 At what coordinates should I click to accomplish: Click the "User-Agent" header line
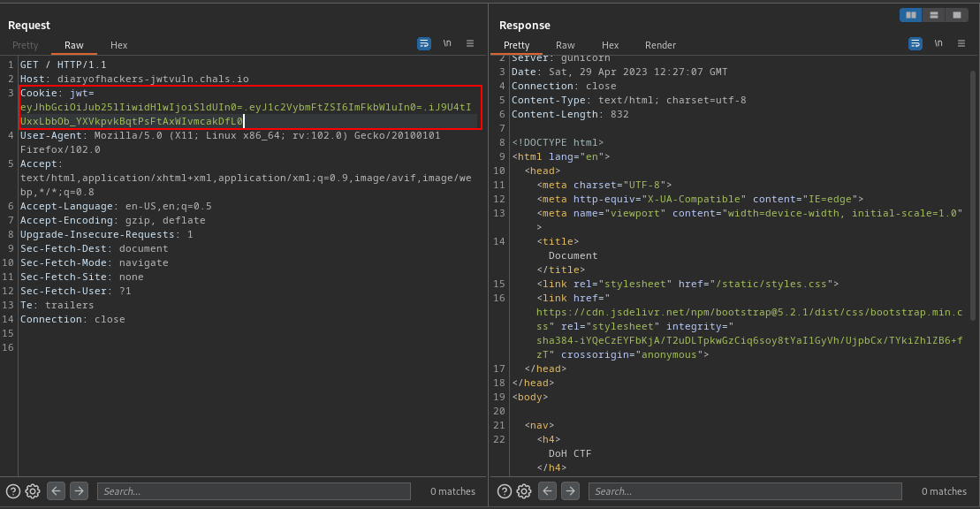coord(230,142)
